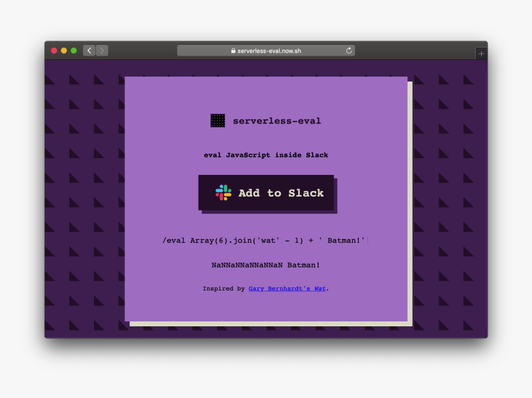Maximize the window with the green button
Screen dimensions: 532x398
pyautogui.click(x=74, y=51)
